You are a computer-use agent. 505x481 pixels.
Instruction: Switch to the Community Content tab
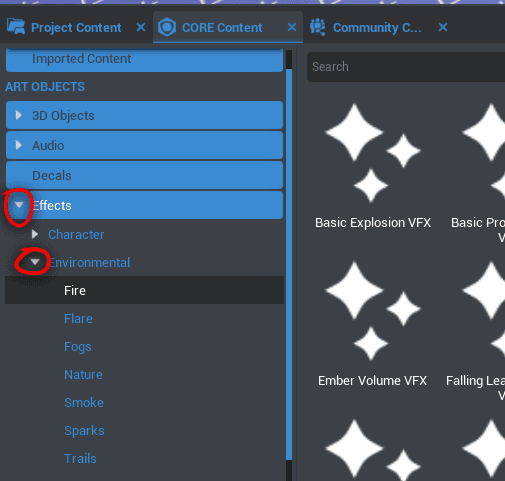377,27
